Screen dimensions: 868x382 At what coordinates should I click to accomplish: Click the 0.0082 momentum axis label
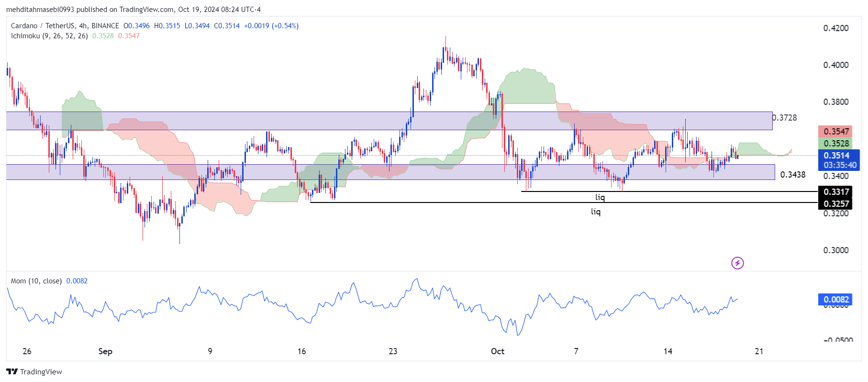tap(835, 300)
